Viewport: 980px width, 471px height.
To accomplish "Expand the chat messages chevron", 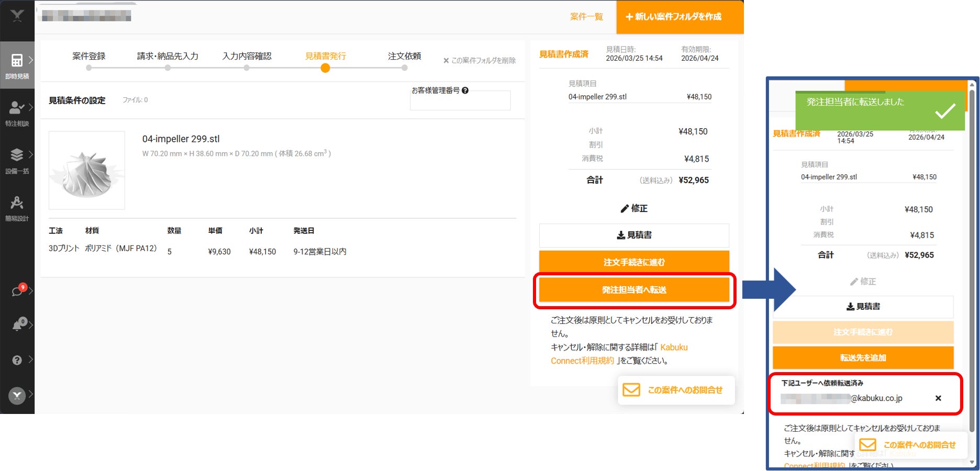I will 31,291.
